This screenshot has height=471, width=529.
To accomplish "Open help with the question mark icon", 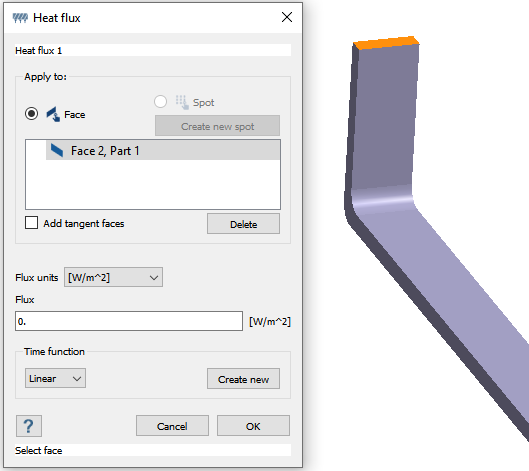I will tap(29, 426).
